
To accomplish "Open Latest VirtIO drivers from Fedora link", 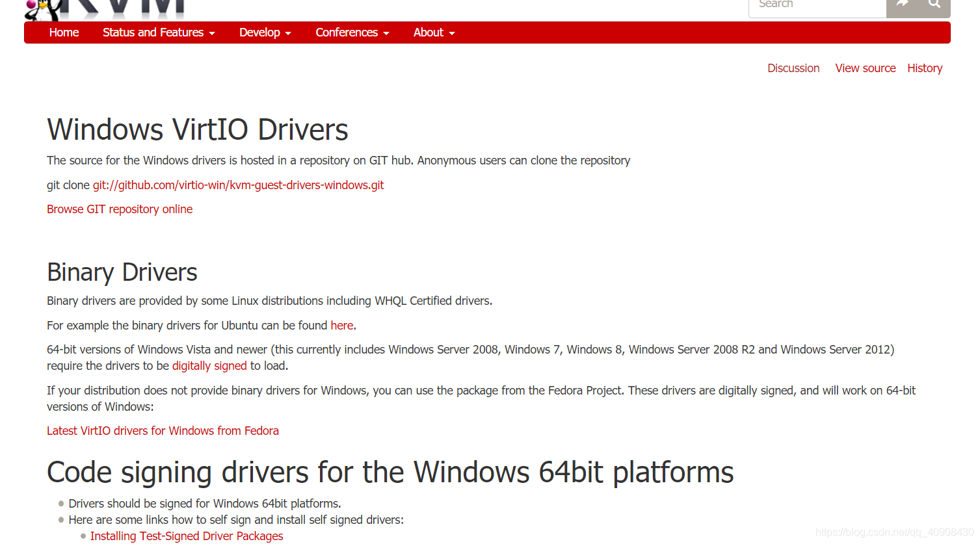I will 163,431.
